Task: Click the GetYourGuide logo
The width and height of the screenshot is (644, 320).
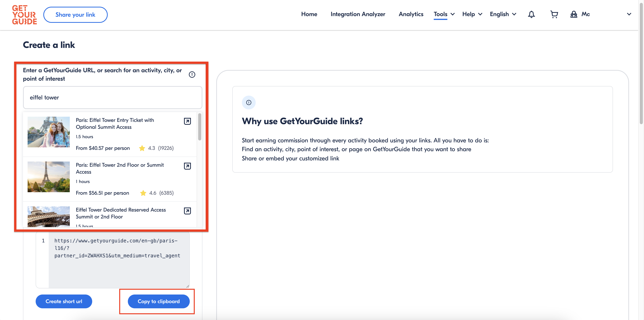Action: tap(24, 15)
